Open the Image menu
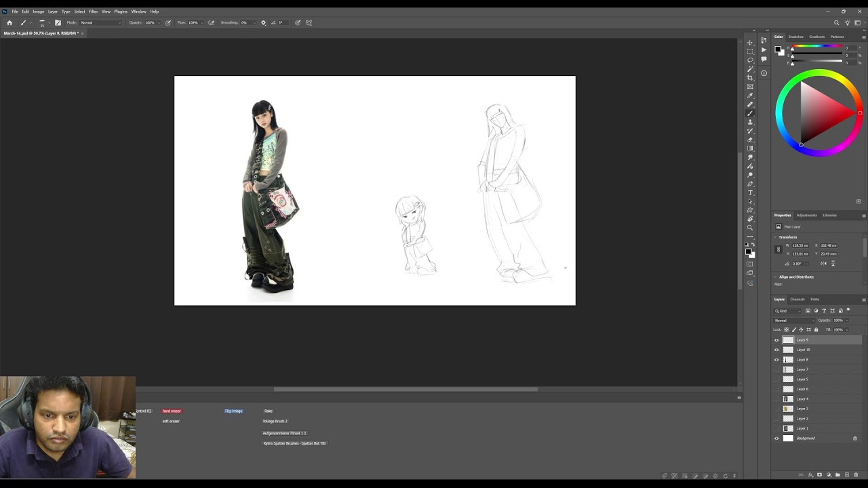This screenshot has height=488, width=868. [x=38, y=12]
